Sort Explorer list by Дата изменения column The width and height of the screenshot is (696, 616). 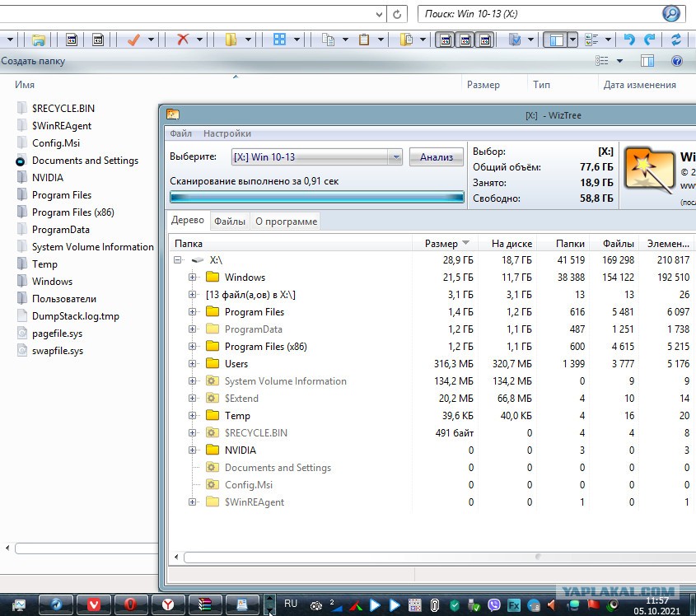coord(640,85)
